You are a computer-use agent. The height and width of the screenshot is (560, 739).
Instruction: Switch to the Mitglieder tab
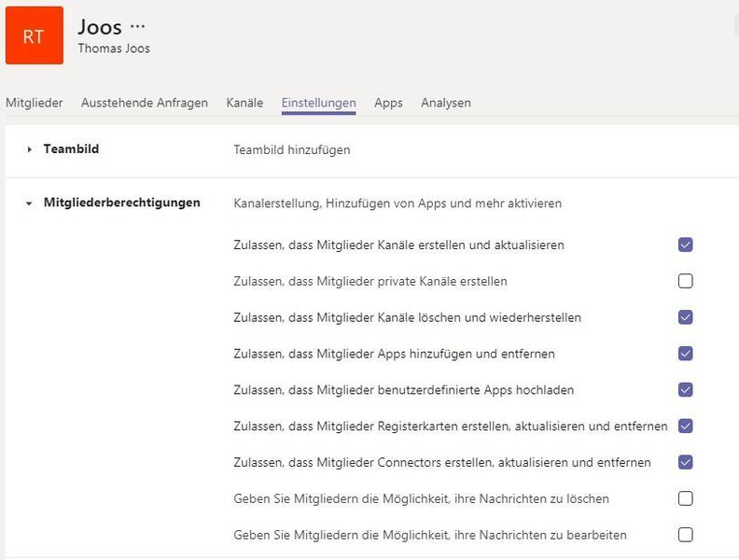click(x=34, y=103)
